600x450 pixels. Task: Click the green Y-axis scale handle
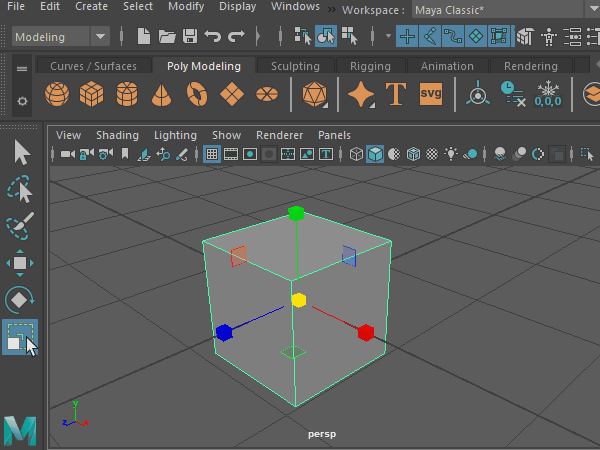pyautogui.click(x=295, y=213)
